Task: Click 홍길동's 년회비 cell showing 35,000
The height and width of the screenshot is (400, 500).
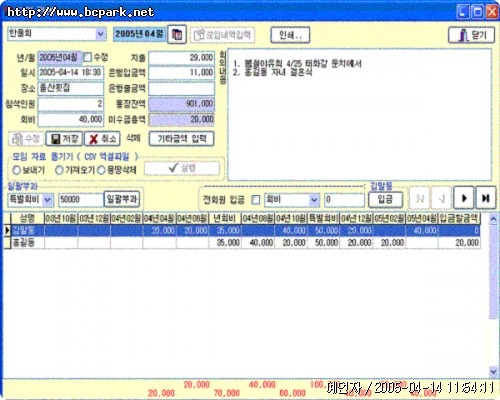Action: coord(225,242)
